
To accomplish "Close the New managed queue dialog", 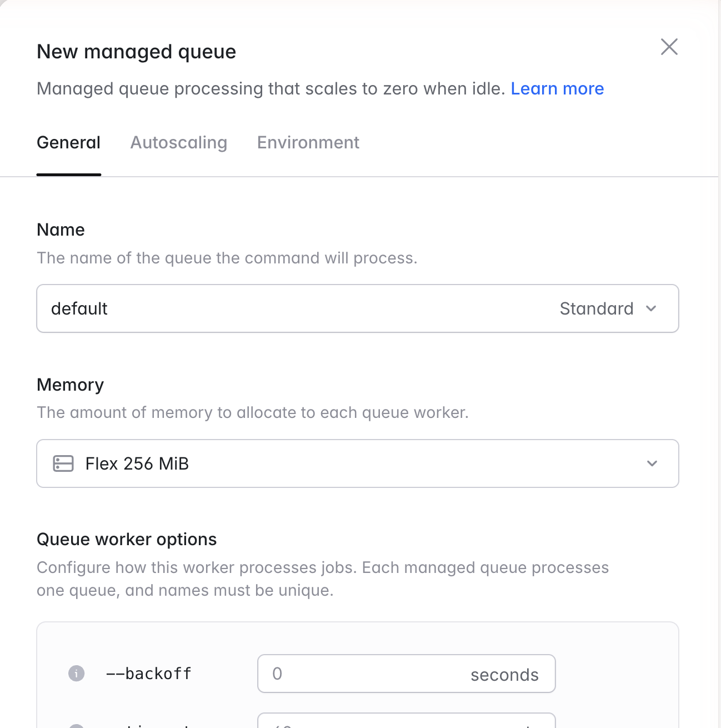I will [x=669, y=47].
